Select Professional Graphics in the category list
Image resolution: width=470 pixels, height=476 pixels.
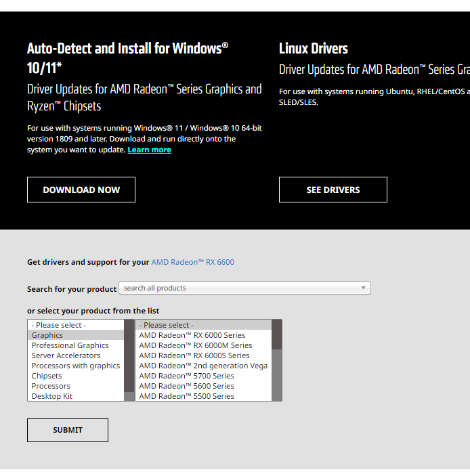click(76, 345)
